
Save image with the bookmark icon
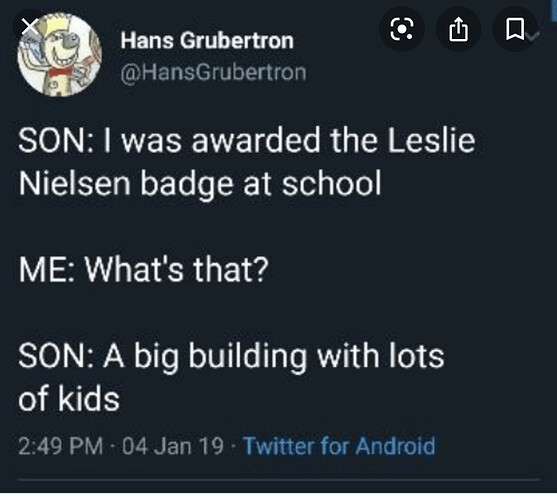515,29
